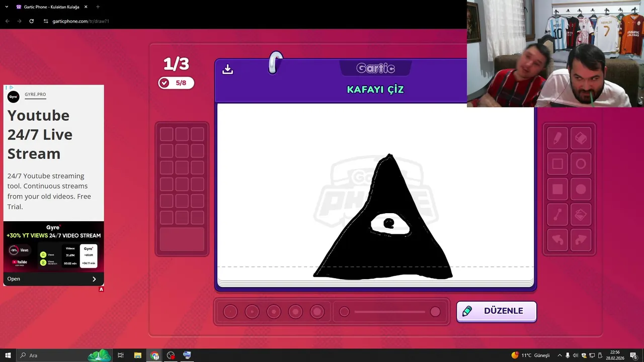Go forward in browser history
The height and width of the screenshot is (362, 644).
pyautogui.click(x=19, y=21)
